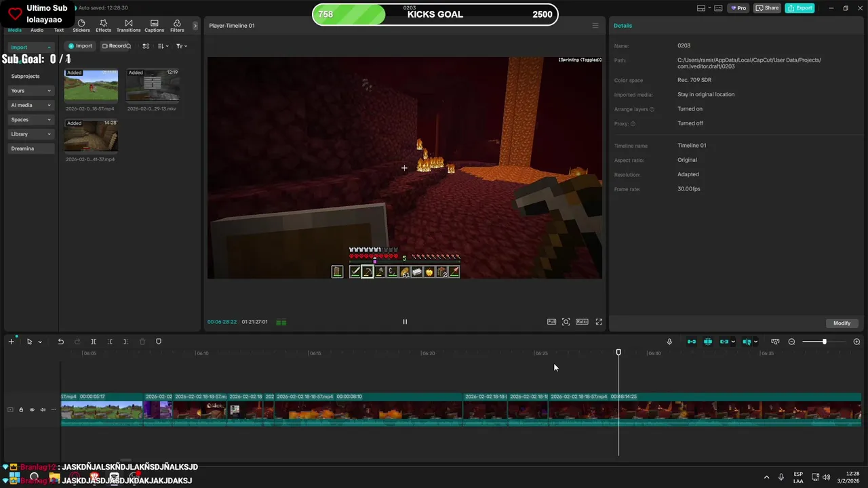Zoom in the timeline
The height and width of the screenshot is (488, 868).
[x=856, y=342]
